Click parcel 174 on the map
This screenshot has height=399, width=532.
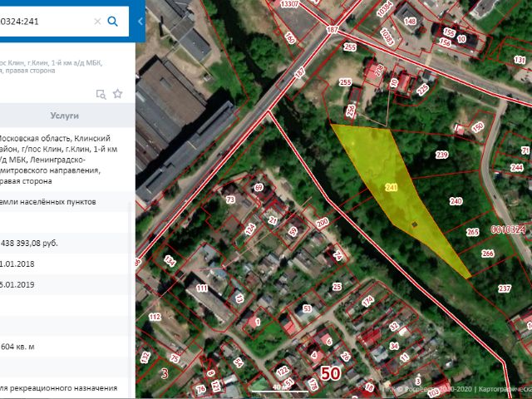[x=368, y=299]
